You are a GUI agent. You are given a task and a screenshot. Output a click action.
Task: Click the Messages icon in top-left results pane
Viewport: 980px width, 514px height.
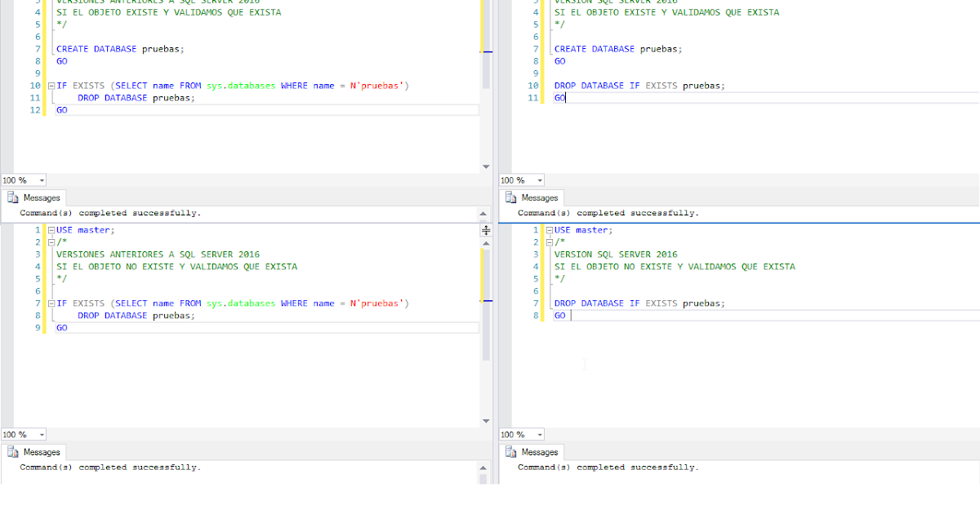(x=13, y=197)
